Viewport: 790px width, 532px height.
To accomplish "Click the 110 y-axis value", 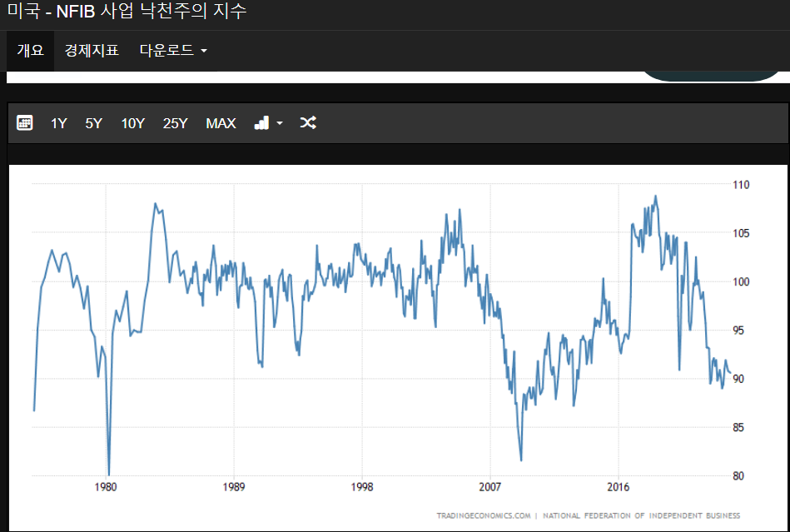I will click(x=741, y=185).
